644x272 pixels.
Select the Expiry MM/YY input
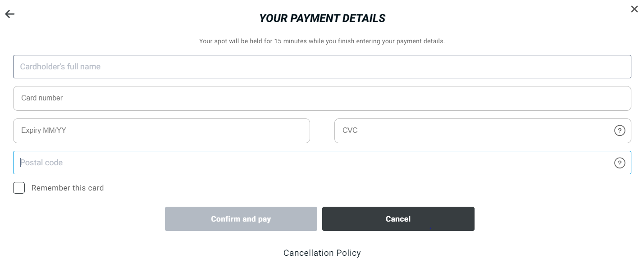pyautogui.click(x=161, y=131)
